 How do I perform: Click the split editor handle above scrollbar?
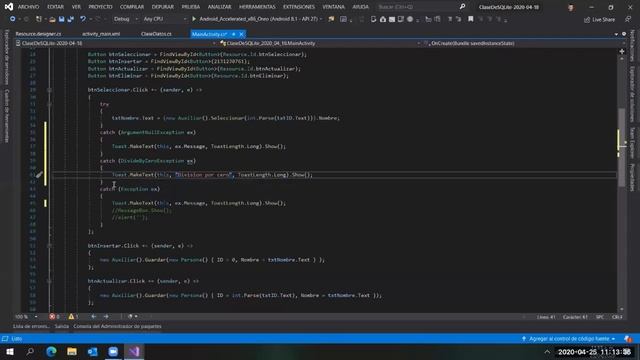(x=622, y=52)
